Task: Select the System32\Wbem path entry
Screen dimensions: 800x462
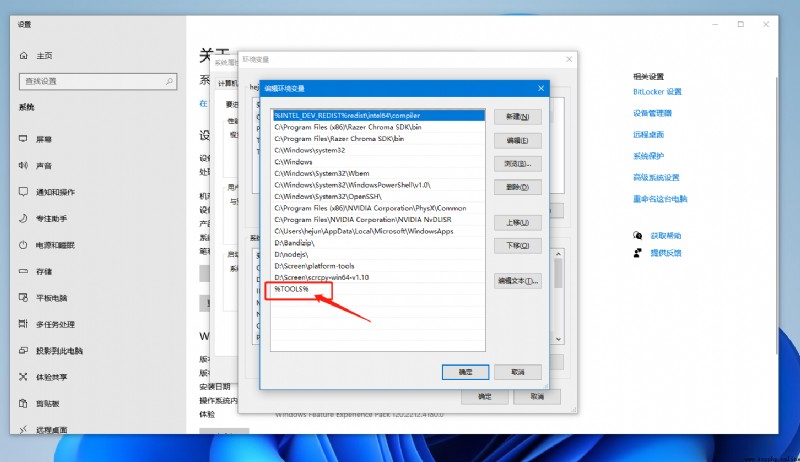Action: [x=378, y=173]
